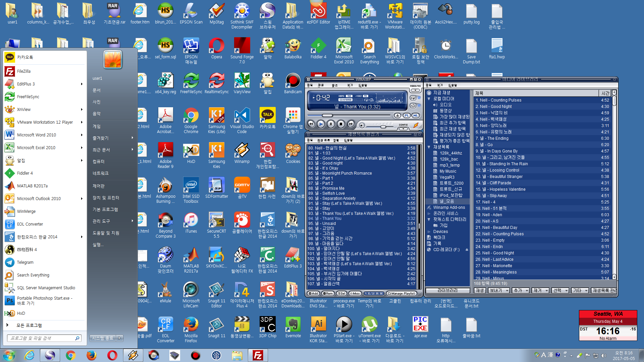Open the 보내기 dropdown in media library
Screen dimensions: 644x362
498,290
